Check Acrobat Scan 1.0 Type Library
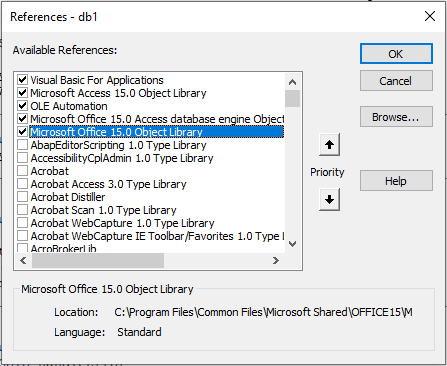Image resolution: width=447 pixels, height=366 pixels. point(22,210)
